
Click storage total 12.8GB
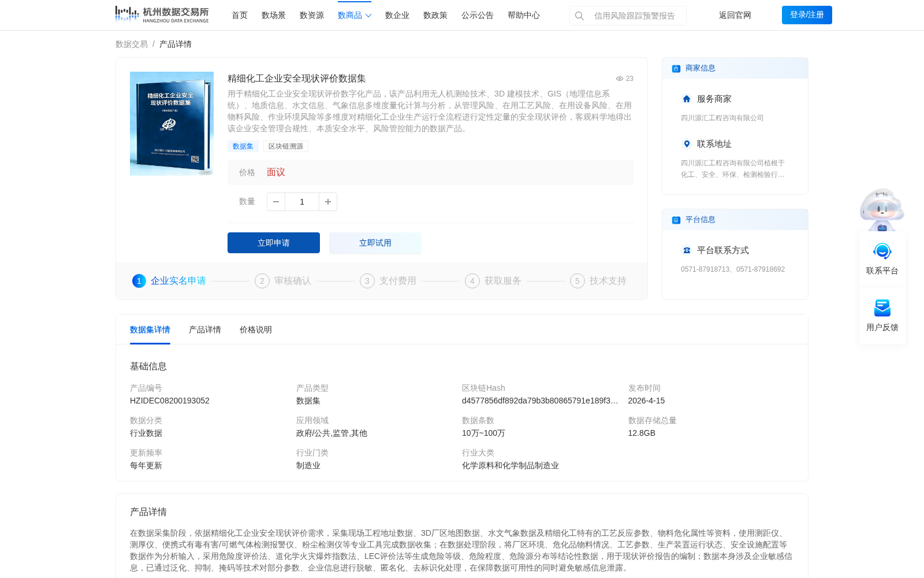tap(642, 433)
